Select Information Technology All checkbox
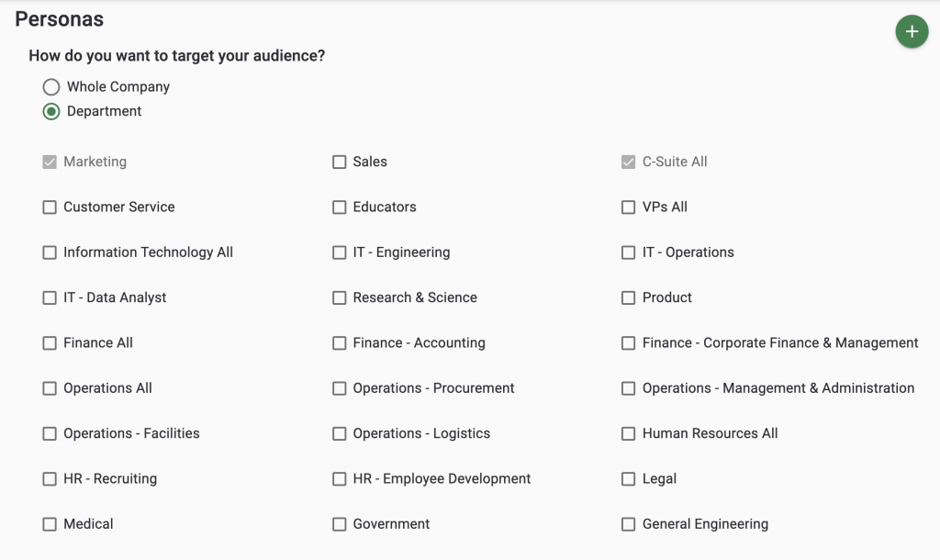 [50, 252]
